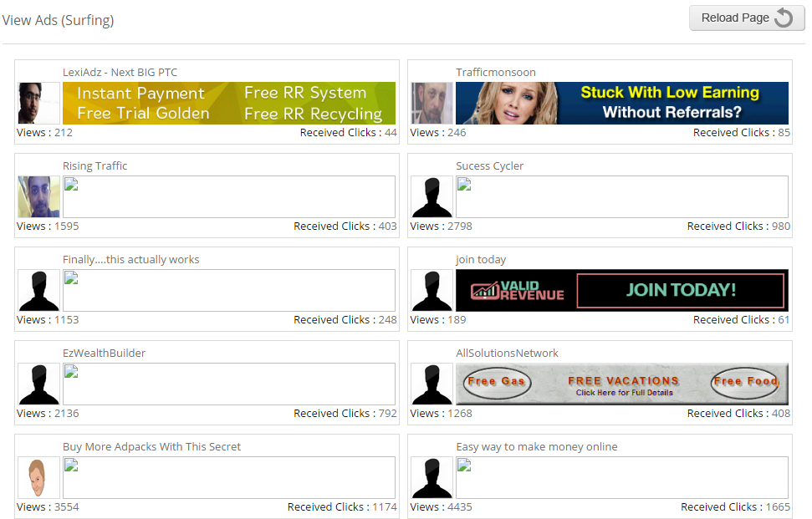Click Views : 4435 text

point(442,507)
